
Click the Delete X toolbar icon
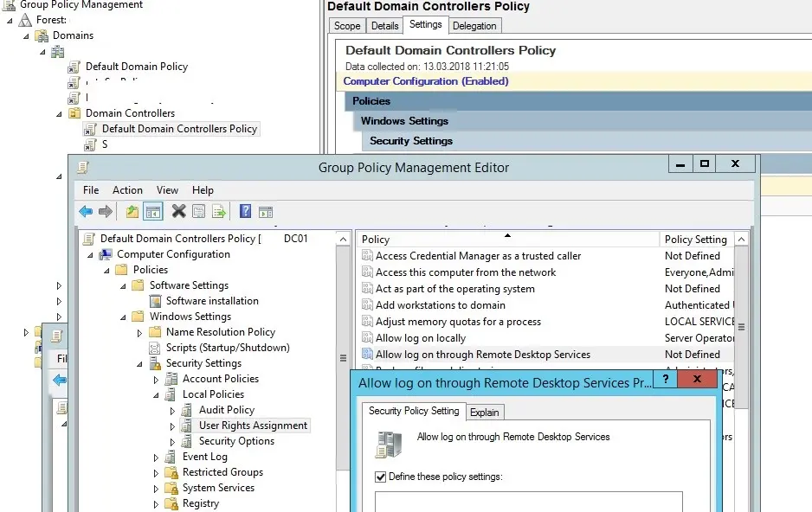178,211
